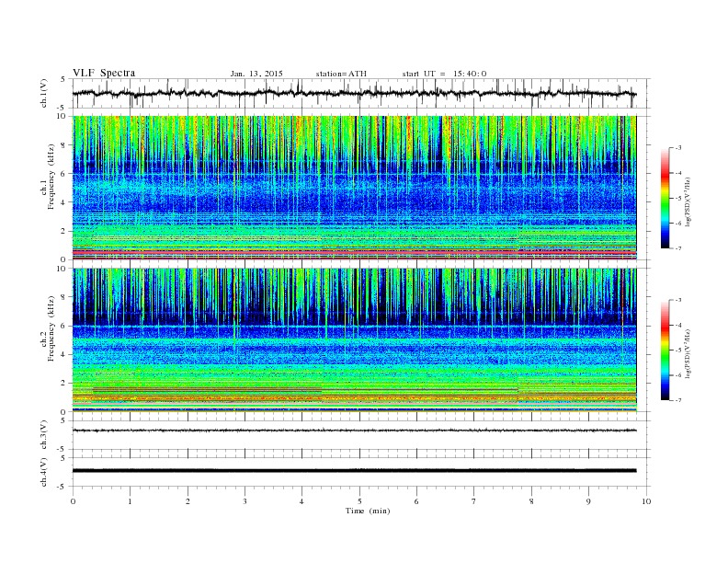Click the "8" kHz tick on ch.1 frequency axis
The height and width of the screenshot is (563, 728).
point(64,145)
